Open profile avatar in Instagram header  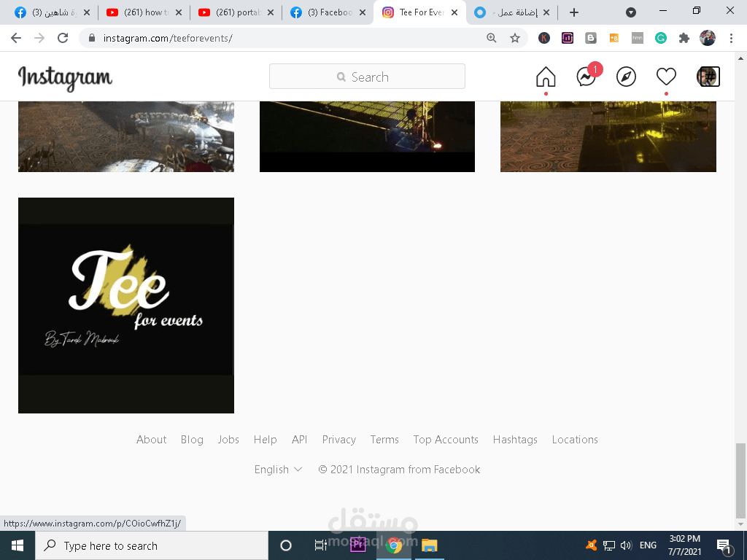[708, 77]
